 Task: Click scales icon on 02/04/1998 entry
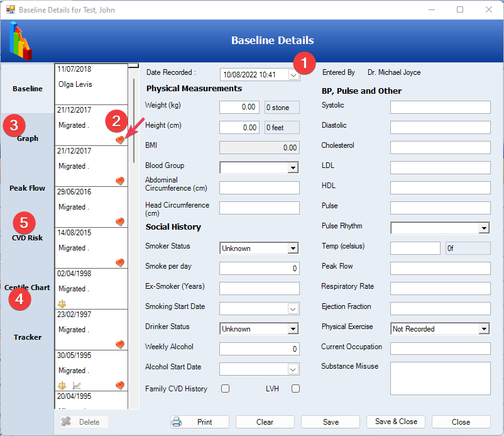click(62, 303)
